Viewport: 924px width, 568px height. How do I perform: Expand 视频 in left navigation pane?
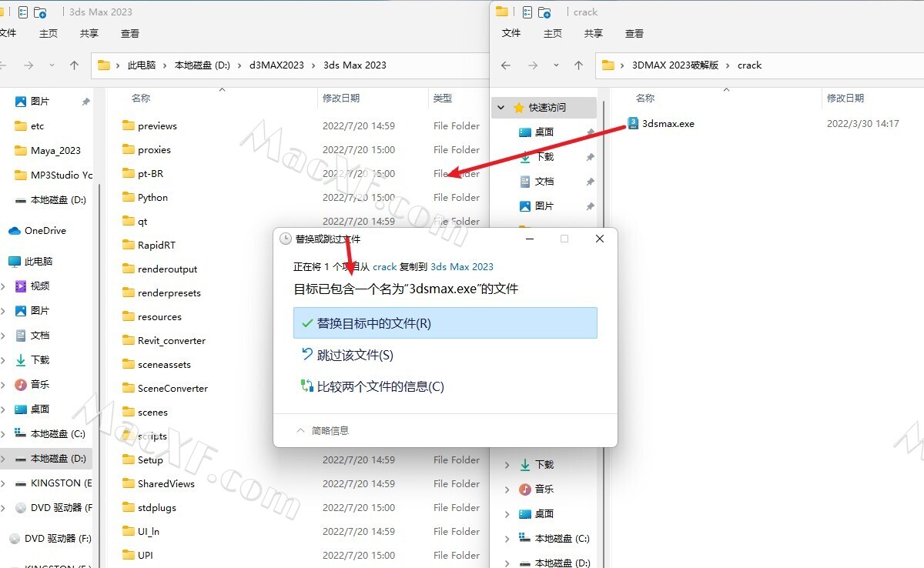3,286
